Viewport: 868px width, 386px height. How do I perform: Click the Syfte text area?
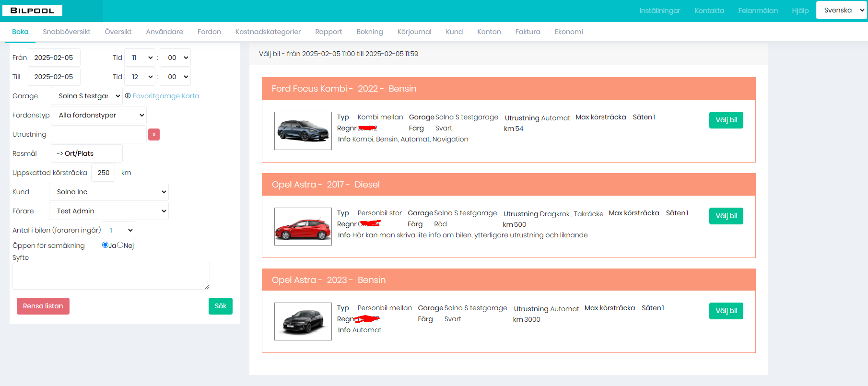111,276
